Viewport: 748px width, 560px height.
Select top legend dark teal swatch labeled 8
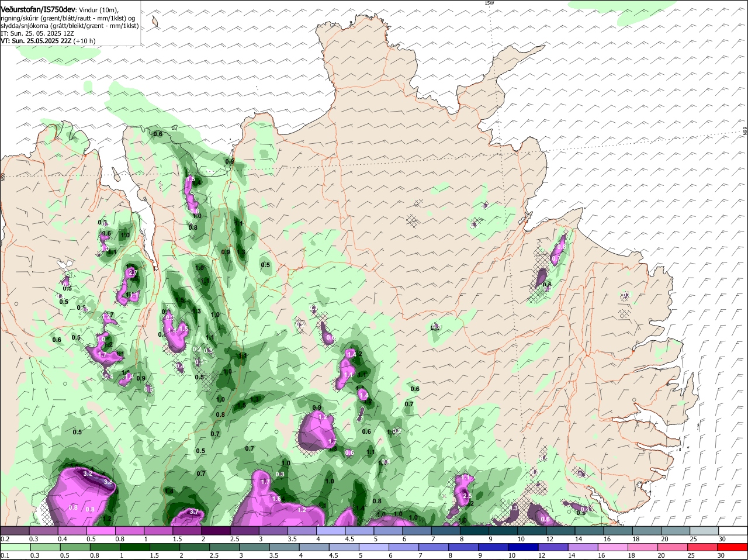click(x=476, y=530)
